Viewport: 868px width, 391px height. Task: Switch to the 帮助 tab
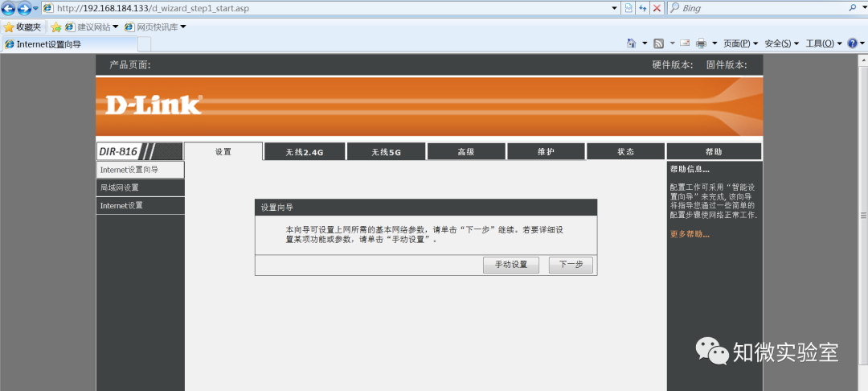tap(714, 152)
